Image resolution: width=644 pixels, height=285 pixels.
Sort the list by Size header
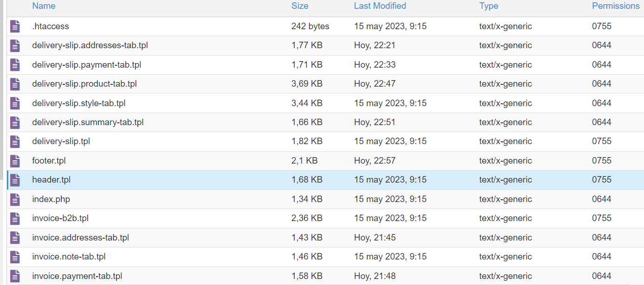click(300, 6)
